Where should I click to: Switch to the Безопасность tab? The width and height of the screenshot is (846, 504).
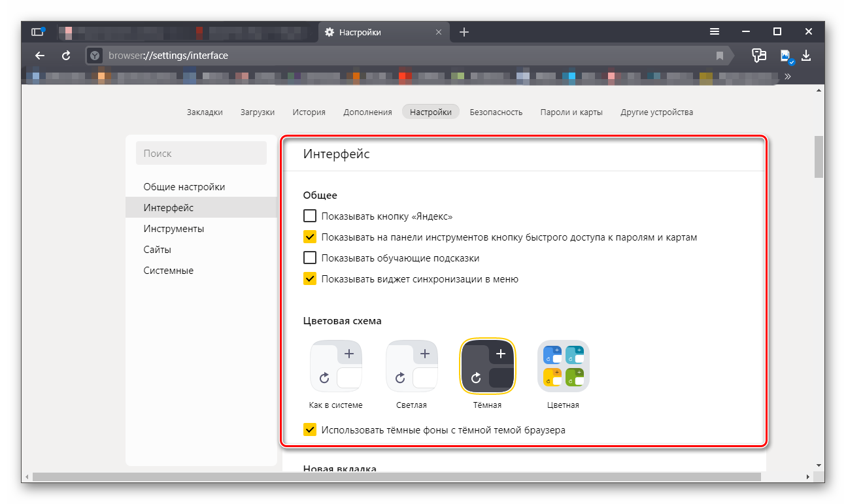point(496,112)
